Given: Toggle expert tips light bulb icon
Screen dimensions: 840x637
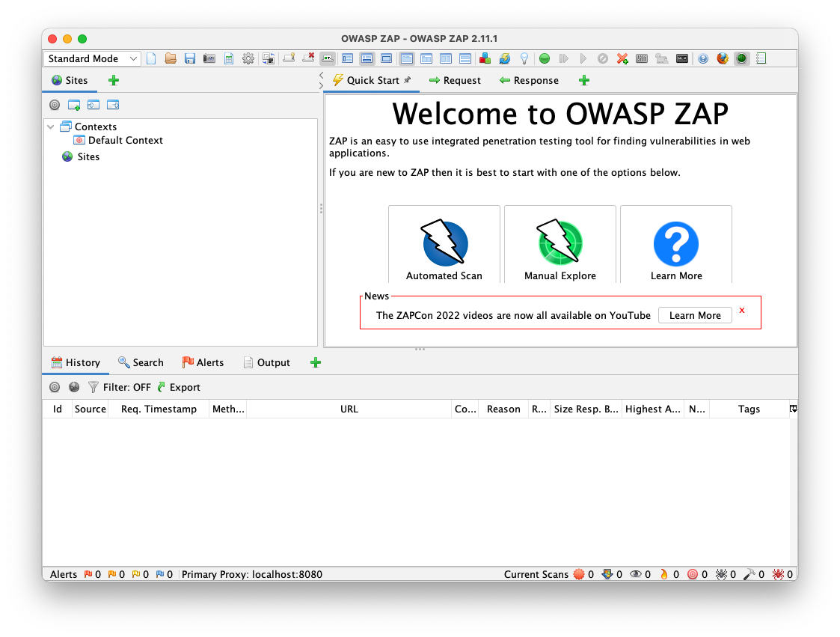Looking at the screenshot, I should [524, 58].
